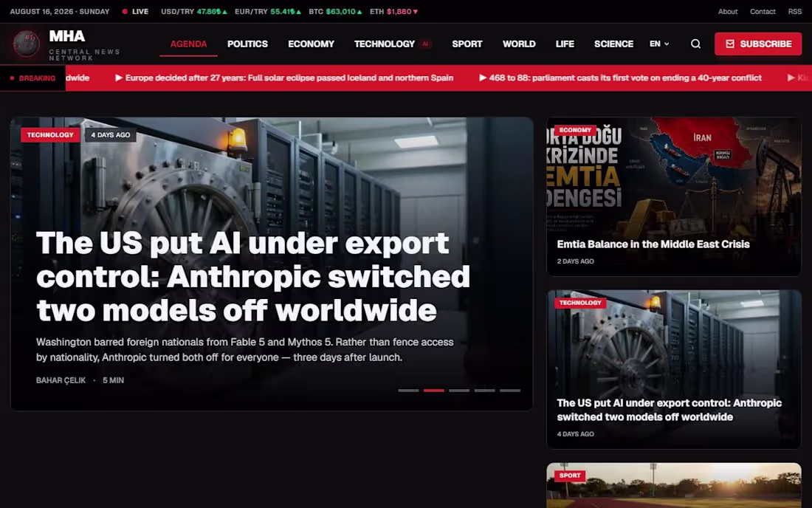The image size is (812, 508).
Task: Jump to the fifth hero slide indicator
Action: 509,391
